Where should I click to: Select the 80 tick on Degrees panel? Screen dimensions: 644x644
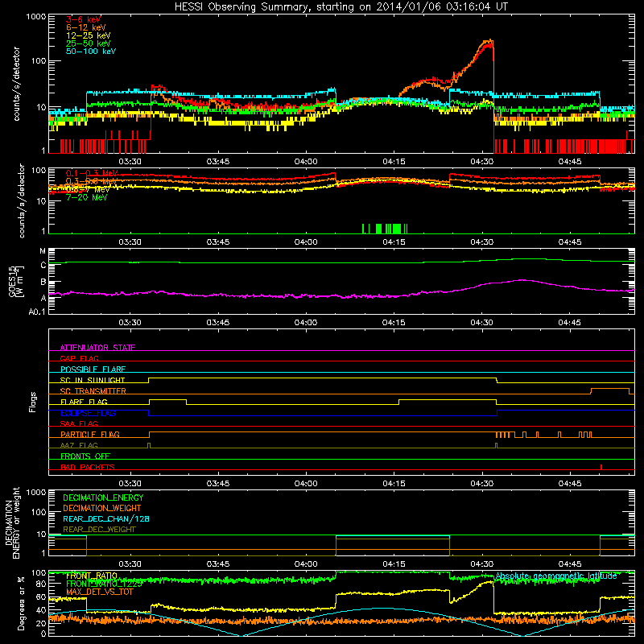pos(41,584)
